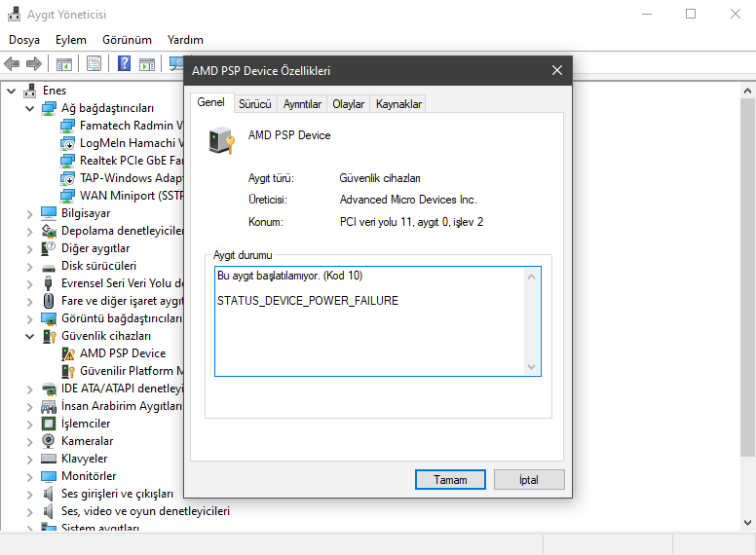Image resolution: width=756 pixels, height=555 pixels.
Task: Click the Tamam button
Action: point(450,480)
